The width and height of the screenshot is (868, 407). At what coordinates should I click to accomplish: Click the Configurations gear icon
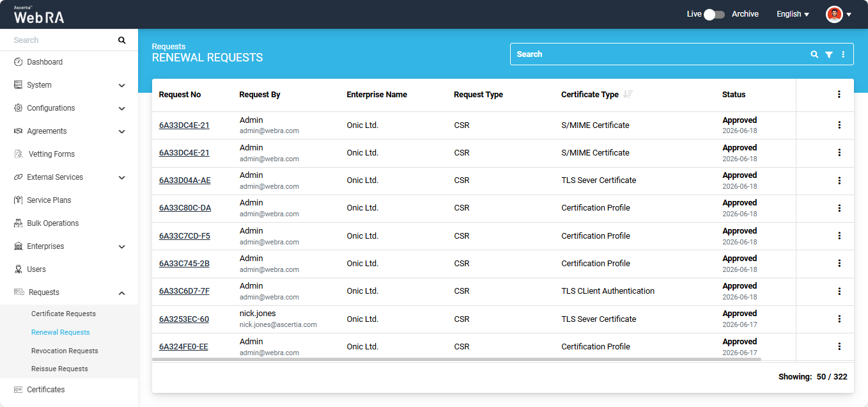click(x=18, y=108)
